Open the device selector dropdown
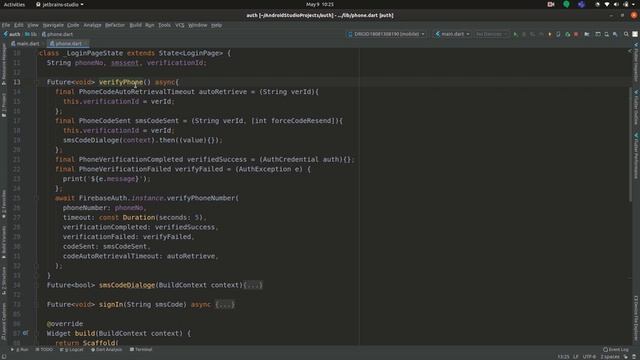 tap(386, 34)
